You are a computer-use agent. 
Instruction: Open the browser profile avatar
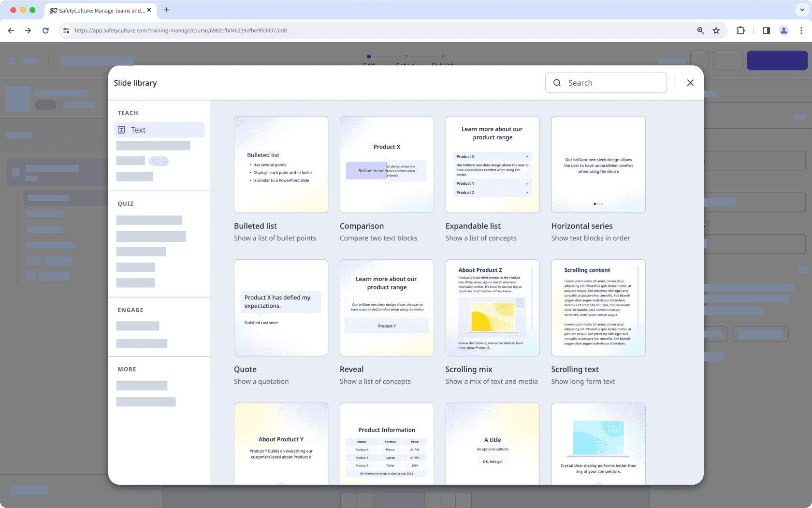pyautogui.click(x=783, y=30)
